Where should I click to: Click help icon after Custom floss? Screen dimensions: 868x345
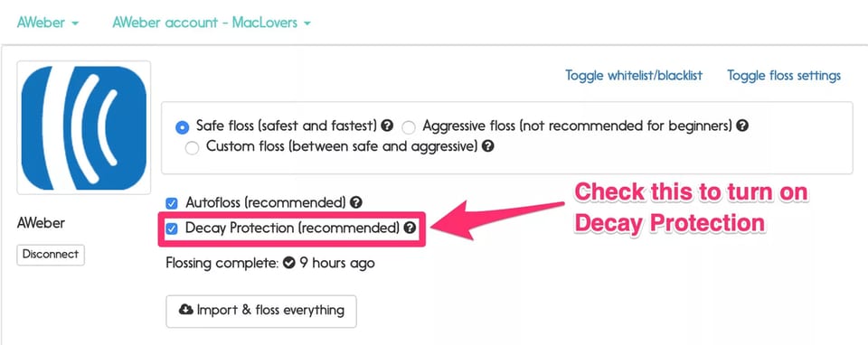[487, 146]
